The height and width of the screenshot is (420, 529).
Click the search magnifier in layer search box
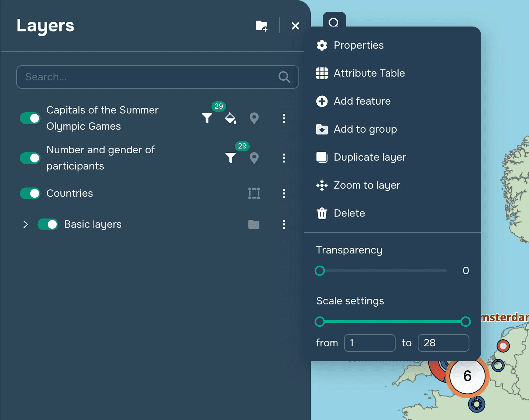pos(284,77)
